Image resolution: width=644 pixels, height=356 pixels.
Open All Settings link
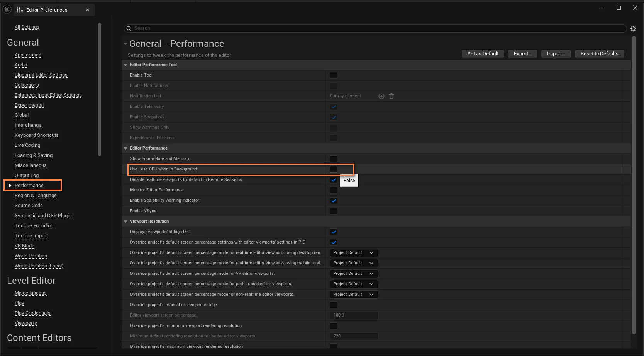27,27
